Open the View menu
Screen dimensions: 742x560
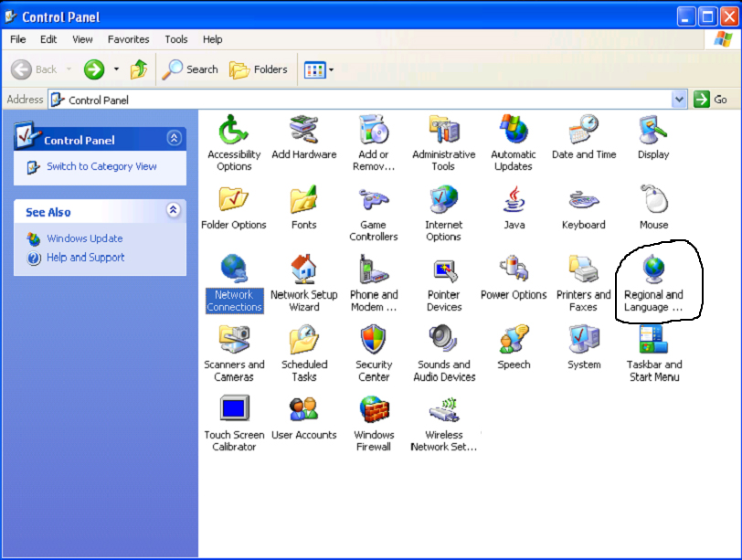pyautogui.click(x=82, y=39)
